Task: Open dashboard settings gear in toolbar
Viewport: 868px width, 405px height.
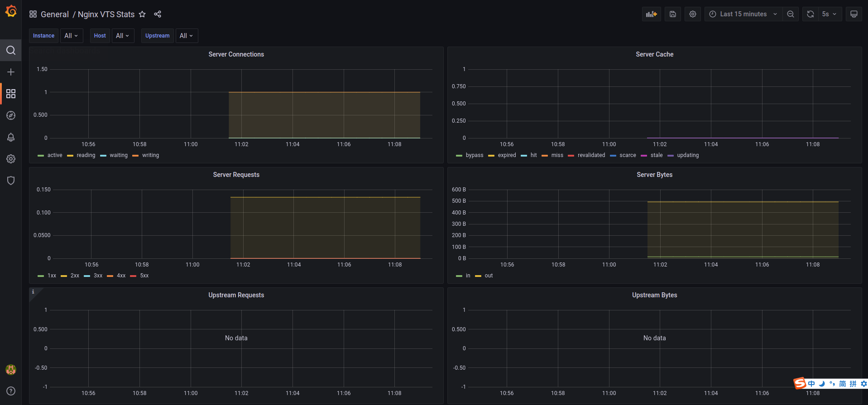Action: pos(693,14)
